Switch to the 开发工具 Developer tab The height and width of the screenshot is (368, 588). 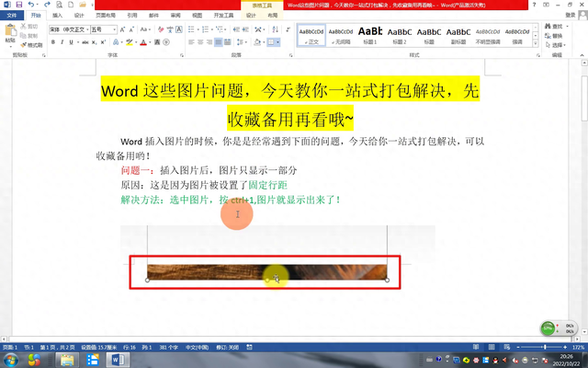[223, 16]
